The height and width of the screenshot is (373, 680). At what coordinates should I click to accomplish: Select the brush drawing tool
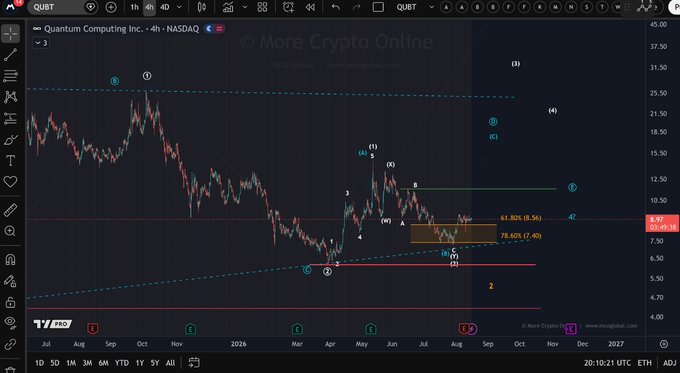point(10,140)
